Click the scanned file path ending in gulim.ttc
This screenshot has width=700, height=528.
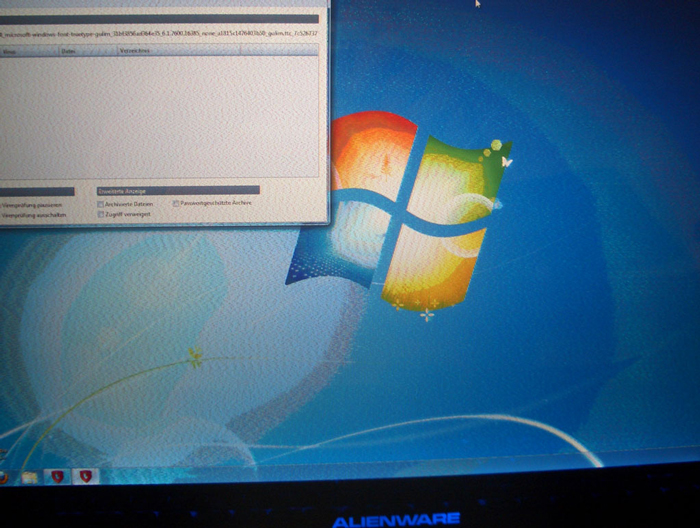tap(159, 34)
